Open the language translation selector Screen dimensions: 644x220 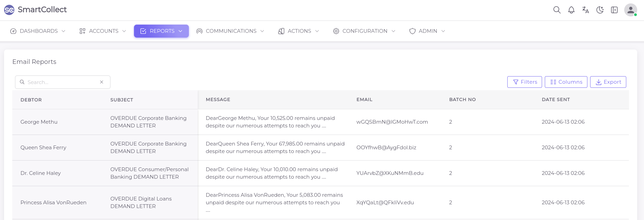pos(585,10)
